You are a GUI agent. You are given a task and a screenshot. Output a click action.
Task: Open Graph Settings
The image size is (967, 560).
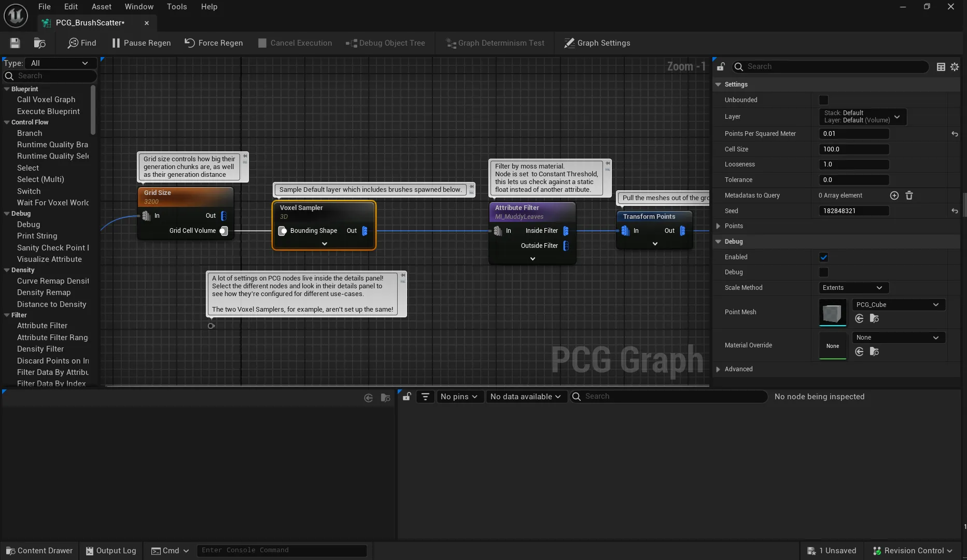[569, 43]
